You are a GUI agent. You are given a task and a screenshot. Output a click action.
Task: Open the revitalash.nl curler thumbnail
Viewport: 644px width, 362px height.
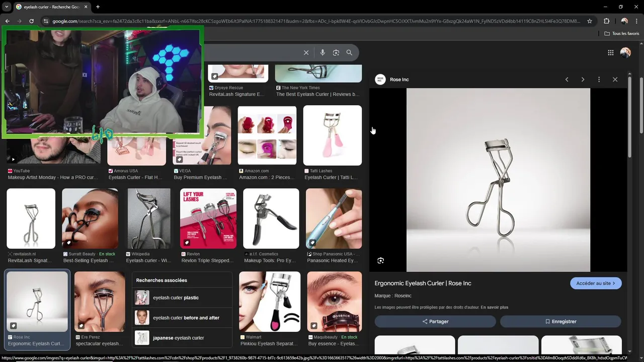(31, 219)
